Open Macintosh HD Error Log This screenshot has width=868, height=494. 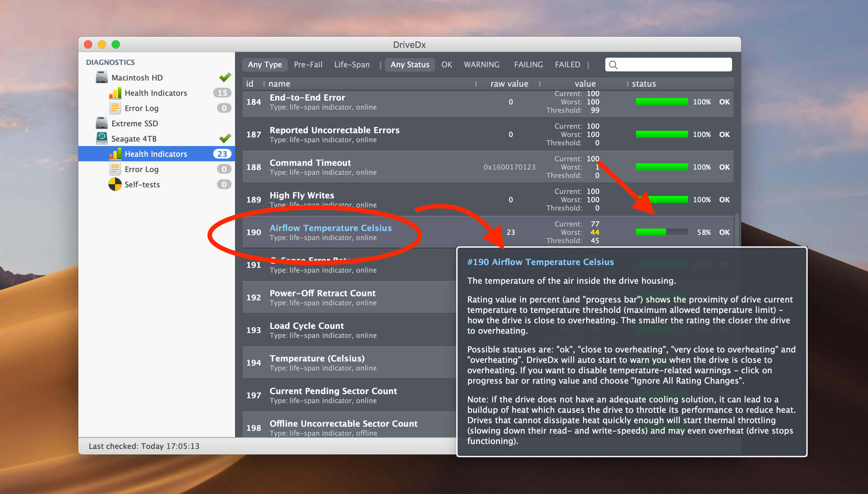(x=141, y=108)
